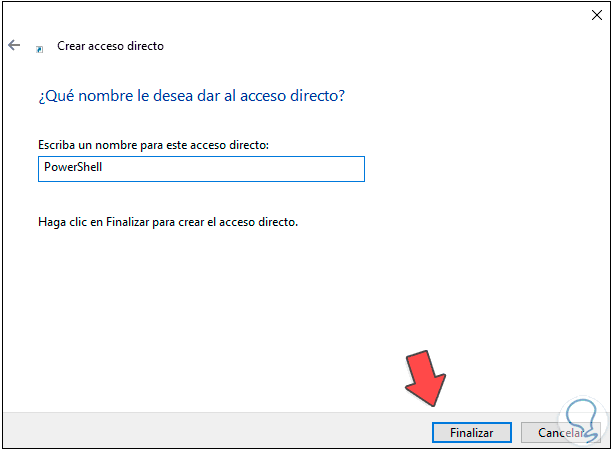Click the word Finalizar inside the instruction sentence
The width and height of the screenshot is (613, 450).
(x=133, y=221)
